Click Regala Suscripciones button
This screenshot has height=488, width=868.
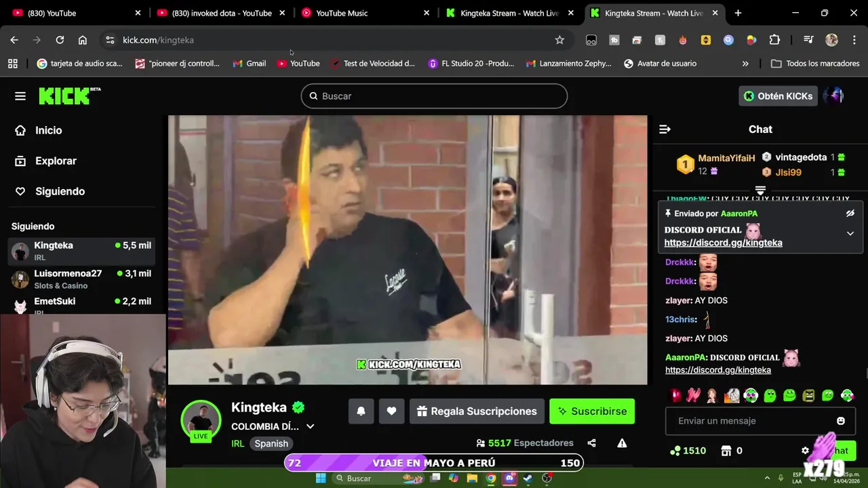tap(477, 411)
